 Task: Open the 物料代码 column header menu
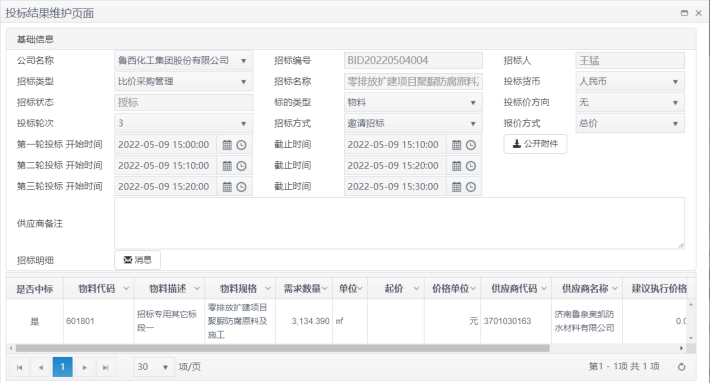[x=126, y=288]
